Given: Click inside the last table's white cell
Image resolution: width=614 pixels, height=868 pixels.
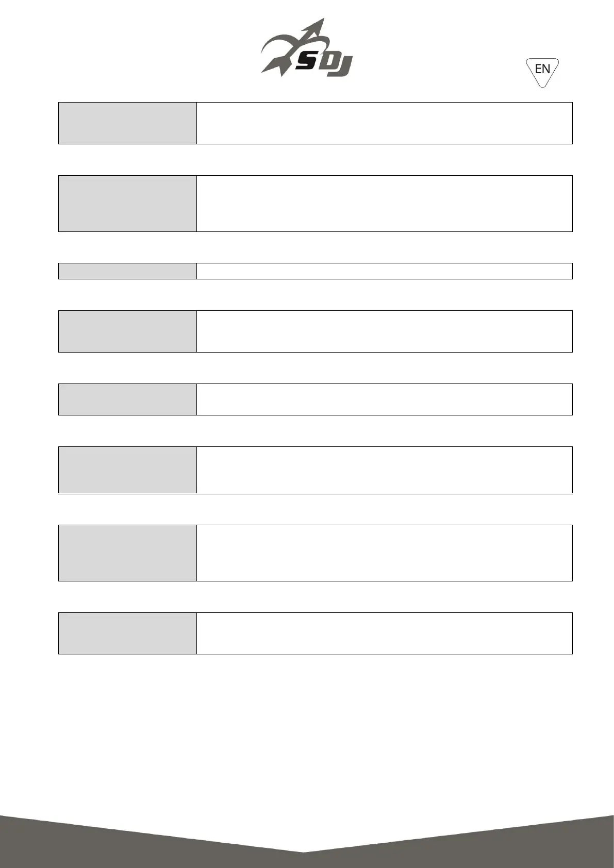Looking at the screenshot, I should [384, 633].
